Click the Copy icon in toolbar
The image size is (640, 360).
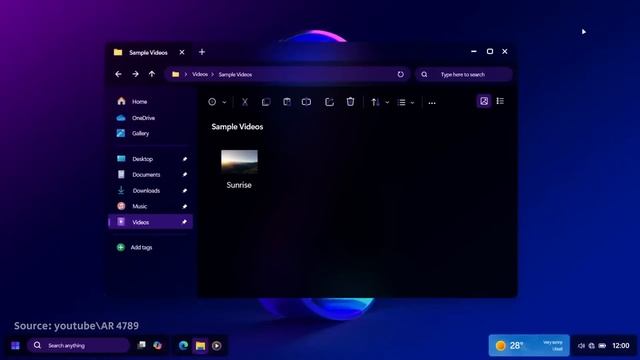266,102
